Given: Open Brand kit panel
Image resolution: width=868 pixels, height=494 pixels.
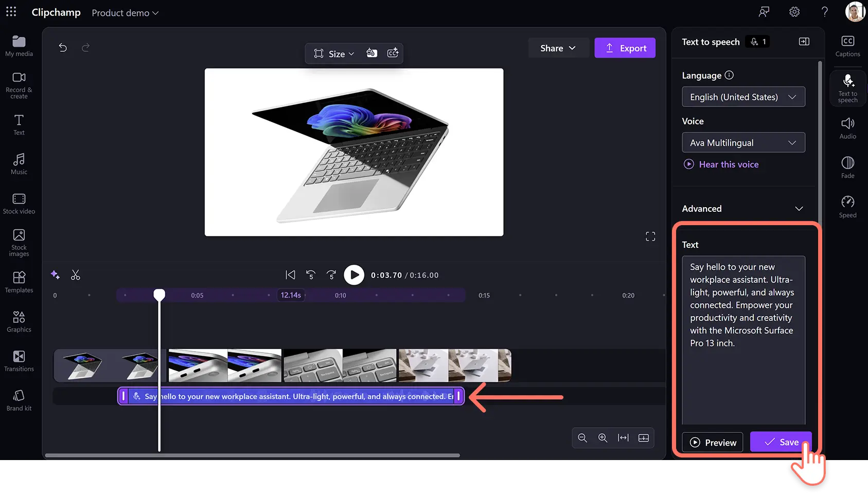Looking at the screenshot, I should pyautogui.click(x=19, y=400).
